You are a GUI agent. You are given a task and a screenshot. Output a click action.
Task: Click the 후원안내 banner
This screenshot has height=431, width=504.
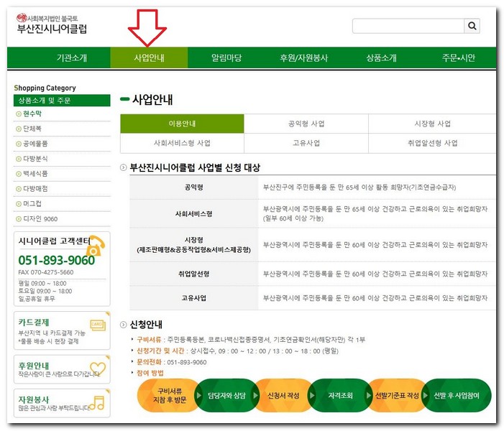(x=62, y=369)
